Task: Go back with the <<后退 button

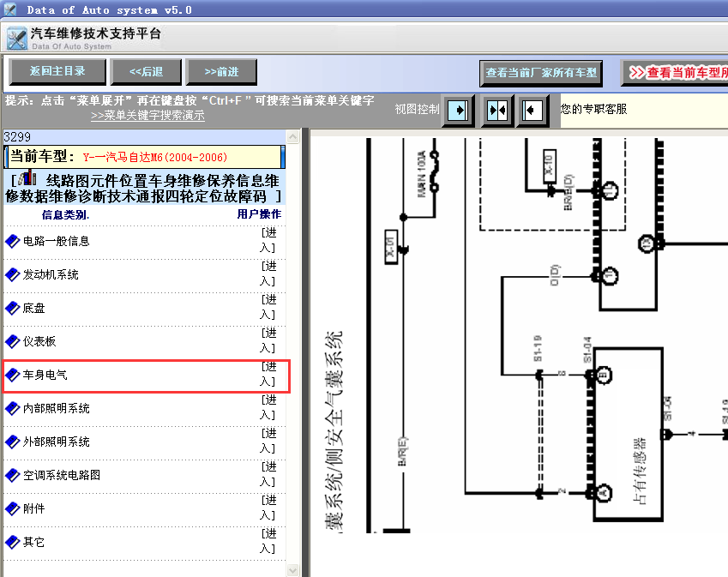Action: pos(146,72)
